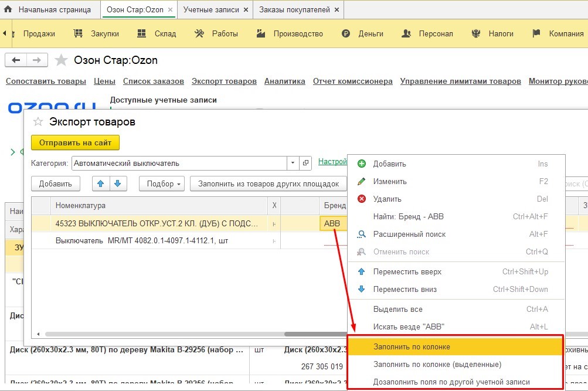Go back with the left arrow button

16,60
